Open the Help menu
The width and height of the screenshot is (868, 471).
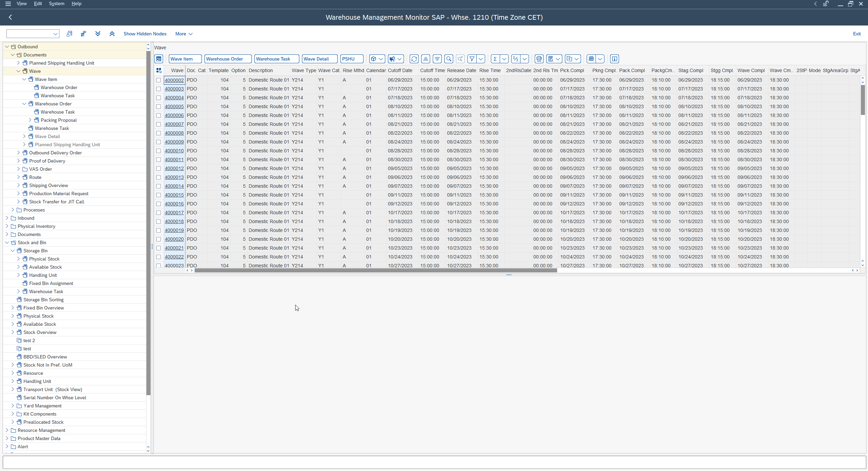[x=76, y=4]
